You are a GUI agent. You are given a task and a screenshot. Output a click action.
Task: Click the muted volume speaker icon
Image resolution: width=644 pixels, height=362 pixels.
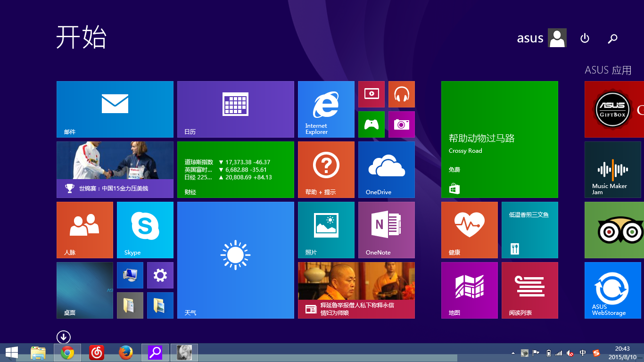pyautogui.click(x=570, y=353)
